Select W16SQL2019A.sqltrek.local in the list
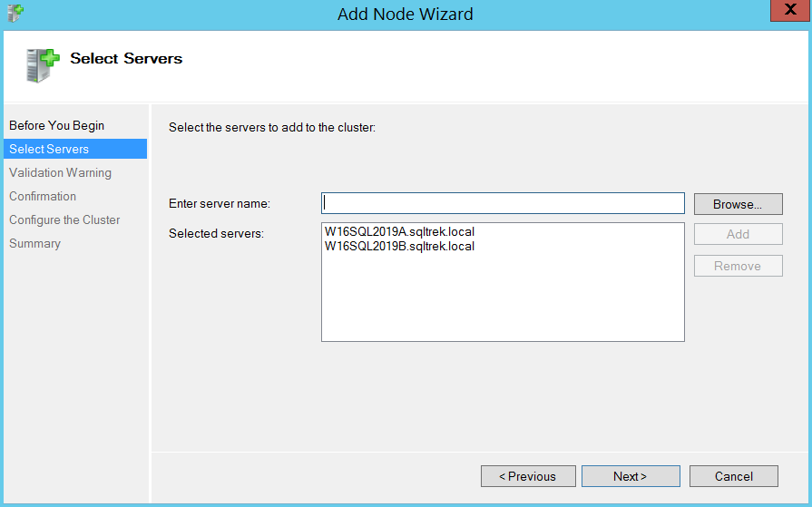This screenshot has height=507, width=812. pos(399,232)
